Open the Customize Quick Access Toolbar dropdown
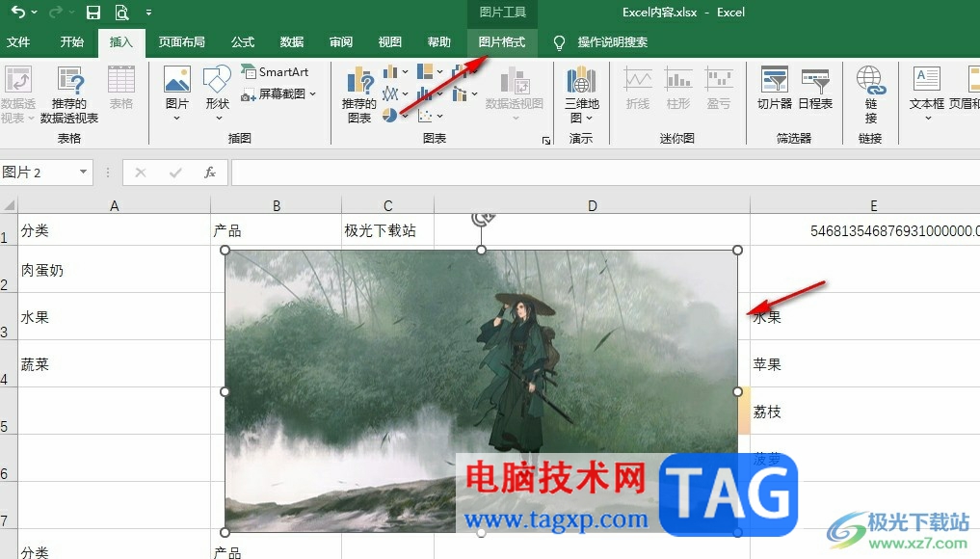 click(148, 13)
